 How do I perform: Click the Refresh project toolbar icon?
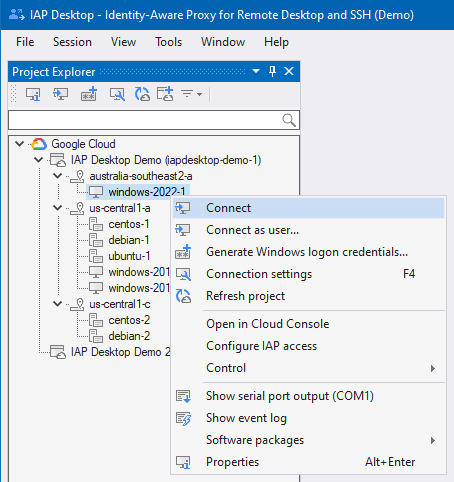coord(142,94)
